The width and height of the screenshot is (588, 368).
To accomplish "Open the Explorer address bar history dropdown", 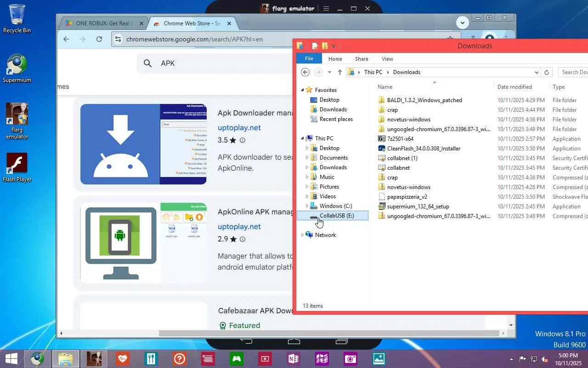I will coord(537,72).
